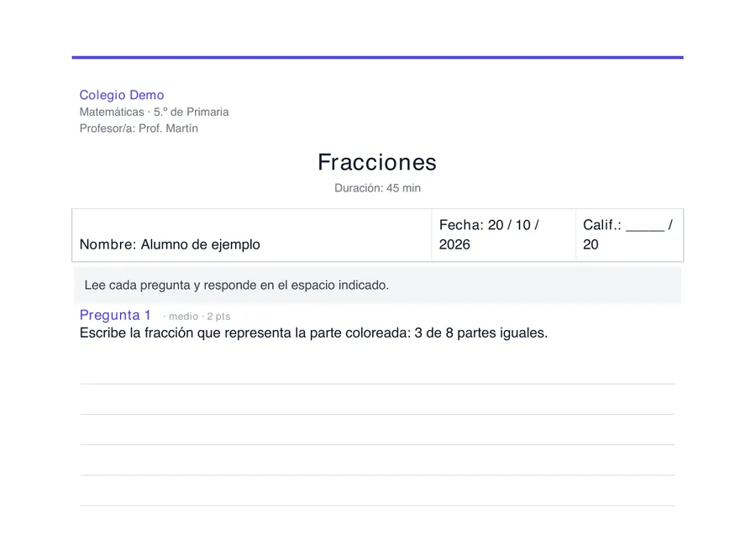The image size is (756, 534).
Task: Click the 'Pregunta 1' heading
Action: (115, 315)
